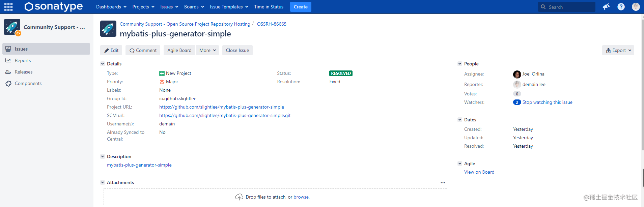
Task: Open the app switcher grid icon
Action: (x=8, y=7)
